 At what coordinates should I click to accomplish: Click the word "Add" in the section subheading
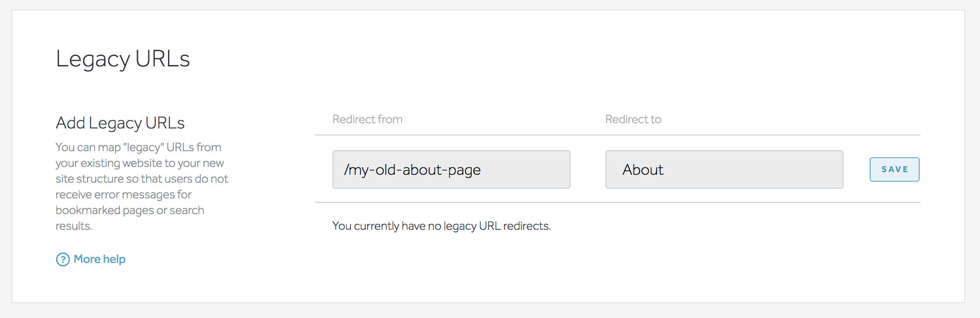tap(70, 123)
